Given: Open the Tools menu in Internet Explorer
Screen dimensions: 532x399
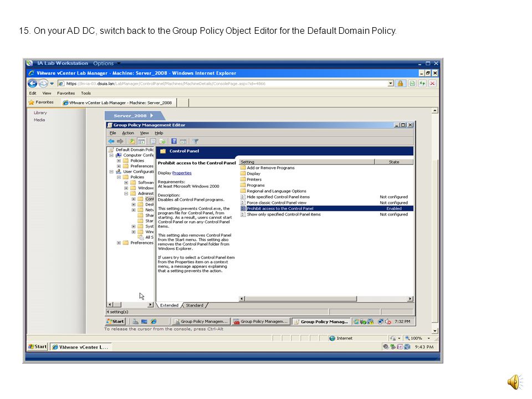Looking at the screenshot, I should click(86, 93).
